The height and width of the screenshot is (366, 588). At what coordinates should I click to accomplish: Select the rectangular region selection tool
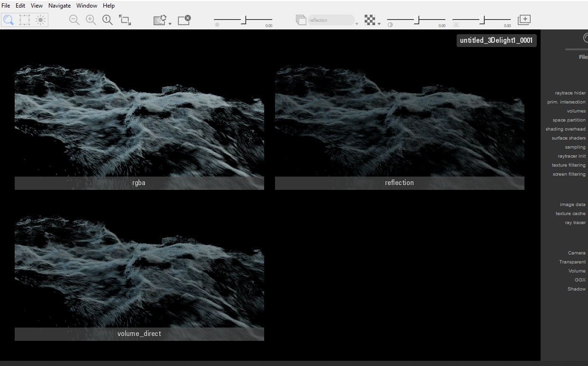coord(25,20)
